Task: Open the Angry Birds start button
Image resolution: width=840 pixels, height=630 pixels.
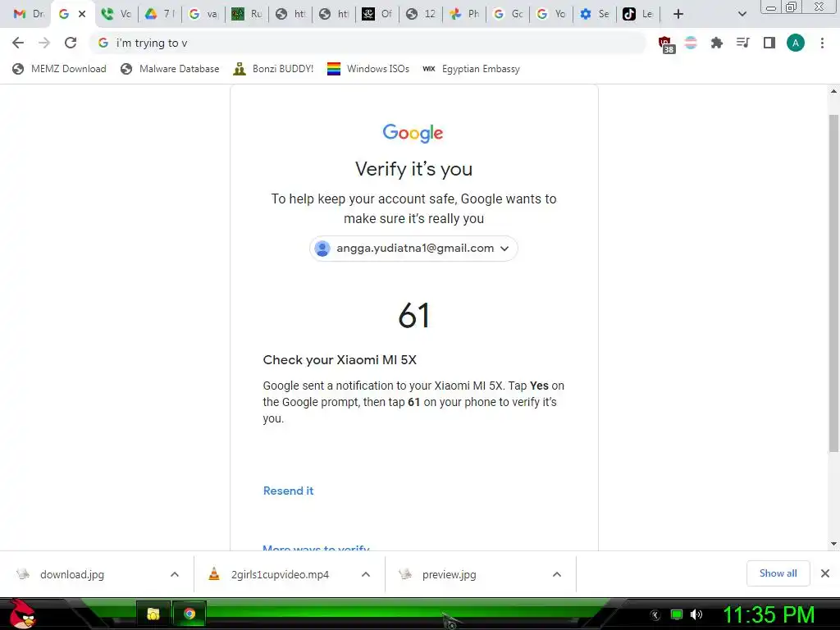Action: pos(23,614)
